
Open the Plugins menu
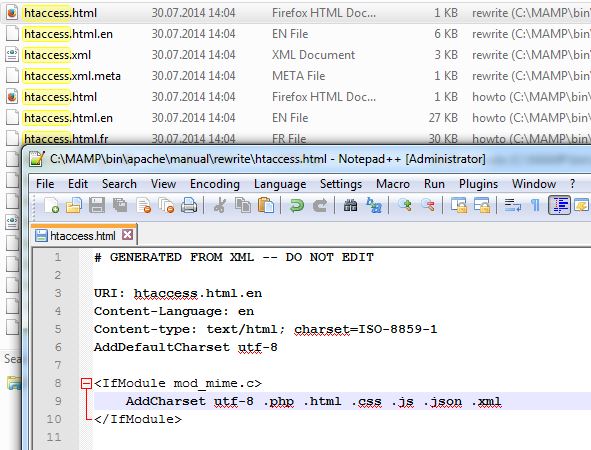point(478,184)
